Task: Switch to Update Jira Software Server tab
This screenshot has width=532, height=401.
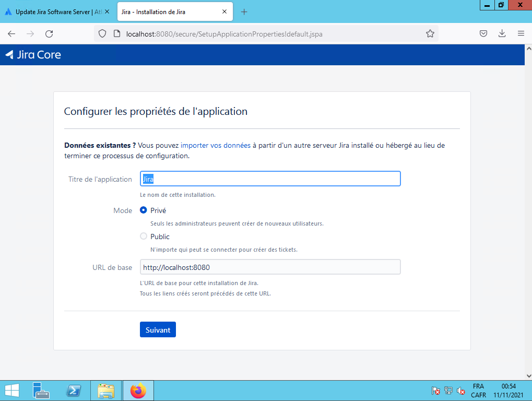Action: tap(57, 12)
